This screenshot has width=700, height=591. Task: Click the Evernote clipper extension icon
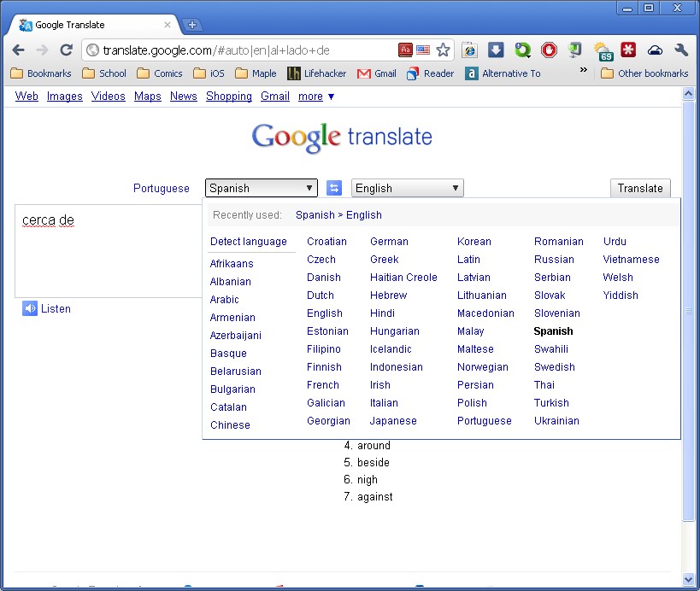click(x=574, y=50)
